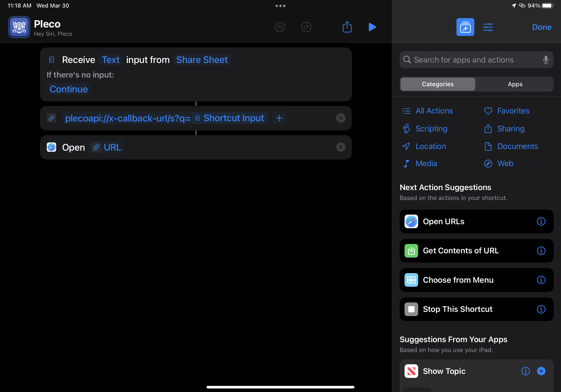The image size is (561, 392).
Task: Open Sharing category
Action: point(504,129)
